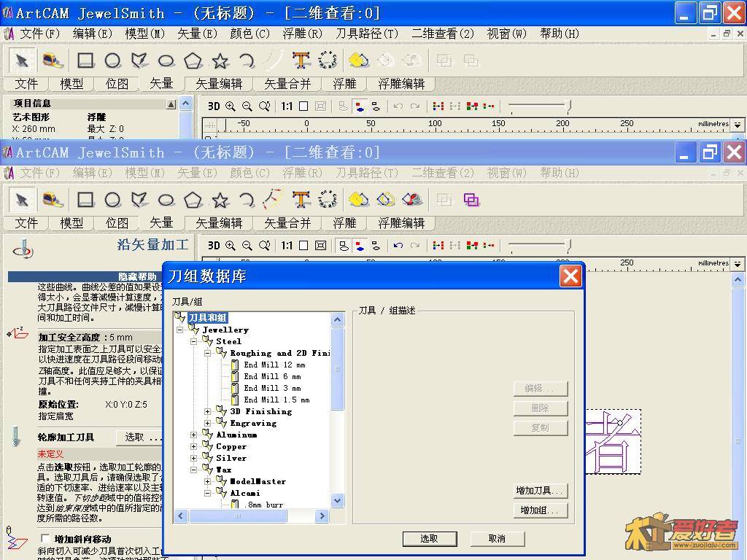Choose the circle vector tool in front window
The height and width of the screenshot is (560, 747).
coord(112,200)
